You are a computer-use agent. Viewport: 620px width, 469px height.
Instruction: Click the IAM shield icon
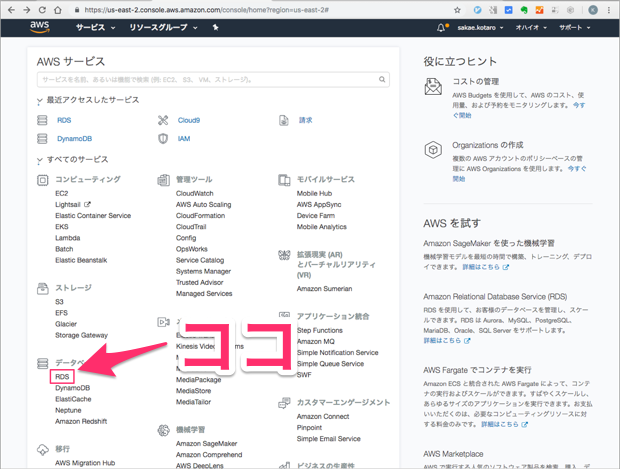point(163,138)
